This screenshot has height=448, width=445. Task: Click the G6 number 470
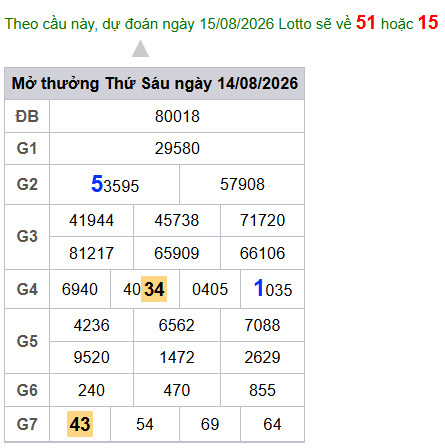177,390
